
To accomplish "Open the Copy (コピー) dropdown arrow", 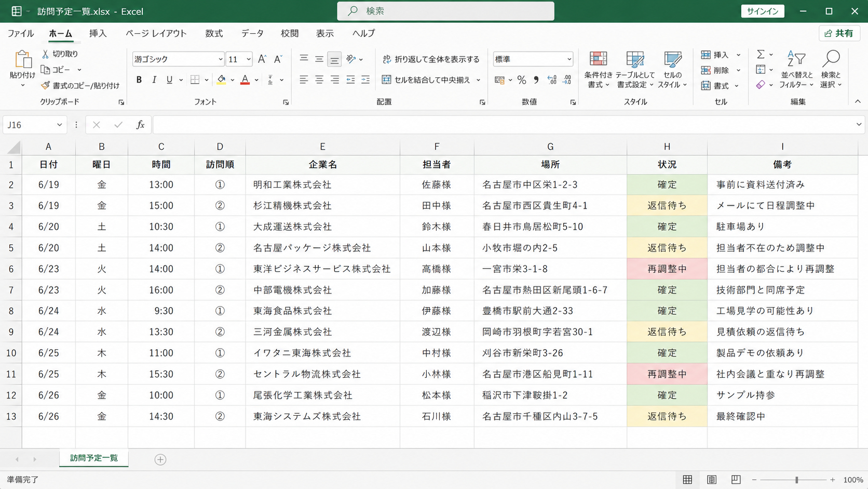I will pyautogui.click(x=79, y=70).
